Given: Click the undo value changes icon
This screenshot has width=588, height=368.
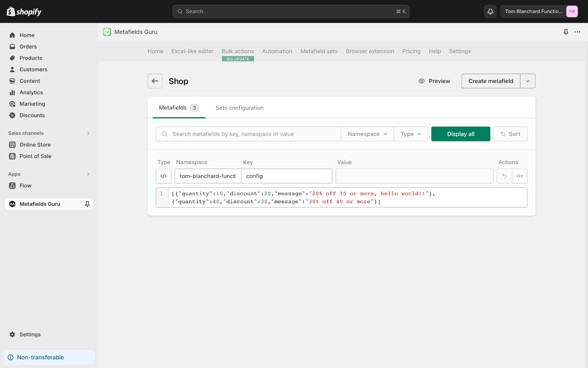Looking at the screenshot, I should pyautogui.click(x=504, y=176).
